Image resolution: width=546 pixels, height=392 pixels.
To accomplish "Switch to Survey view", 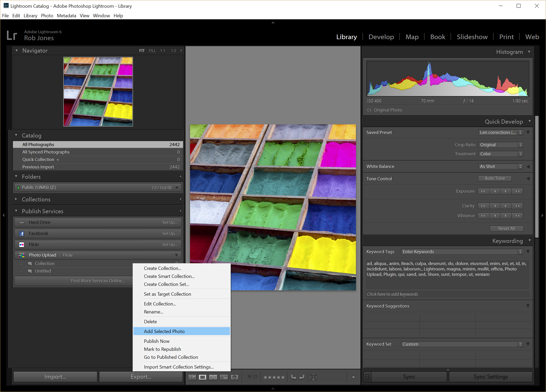I will pos(224,377).
